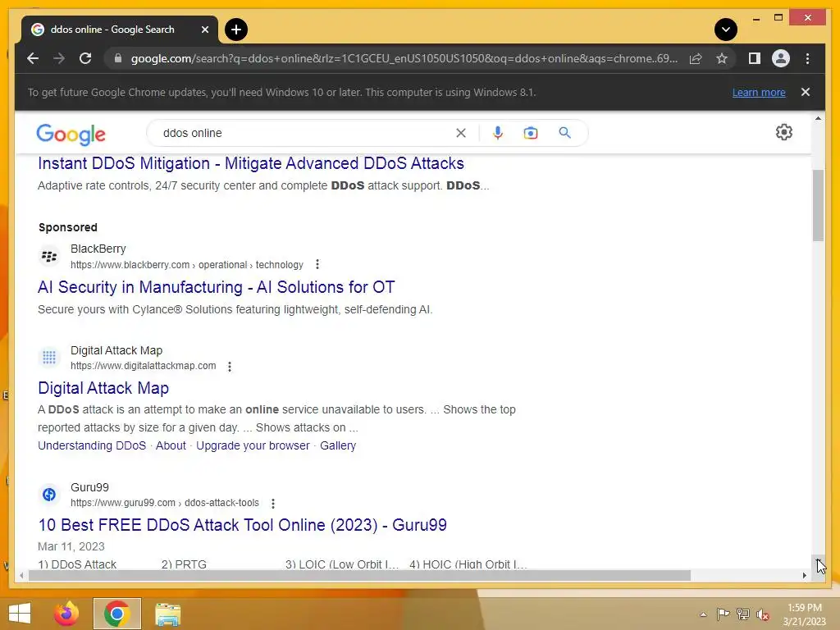Go back with the browser back arrow
Image resolution: width=840 pixels, height=630 pixels.
(x=33, y=58)
